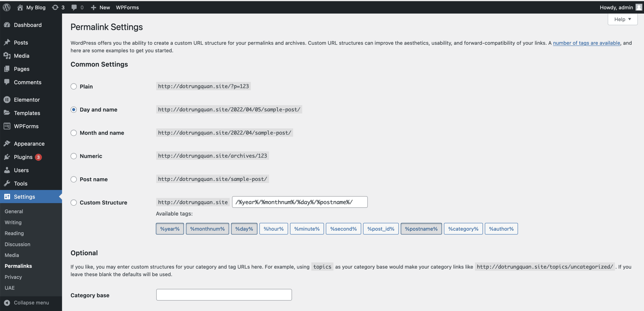Click the WordPress logo icon

pos(7,7)
